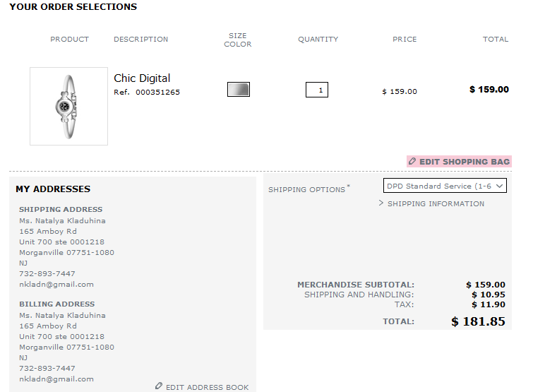This screenshot has width=533, height=392.
Task: Click the order total of $181.85
Action: 478,321
